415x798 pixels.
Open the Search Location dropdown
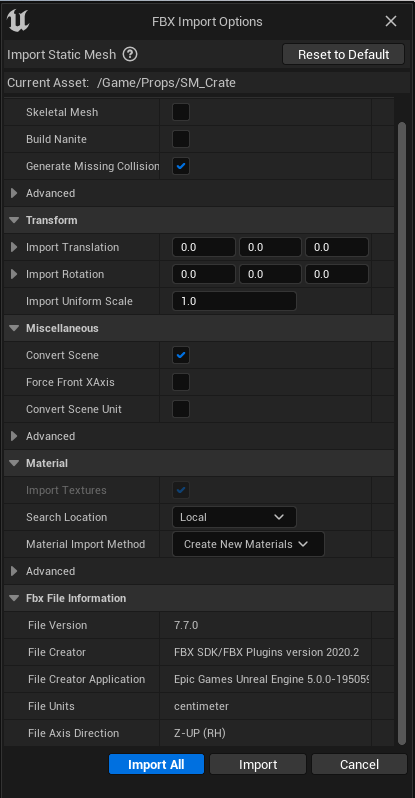[234, 517]
